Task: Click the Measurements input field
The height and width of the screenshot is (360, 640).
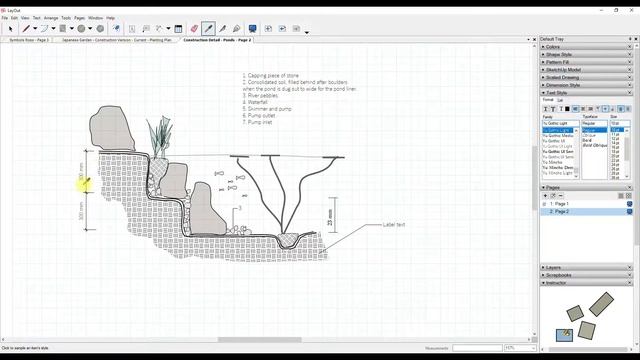Action: coord(477,348)
